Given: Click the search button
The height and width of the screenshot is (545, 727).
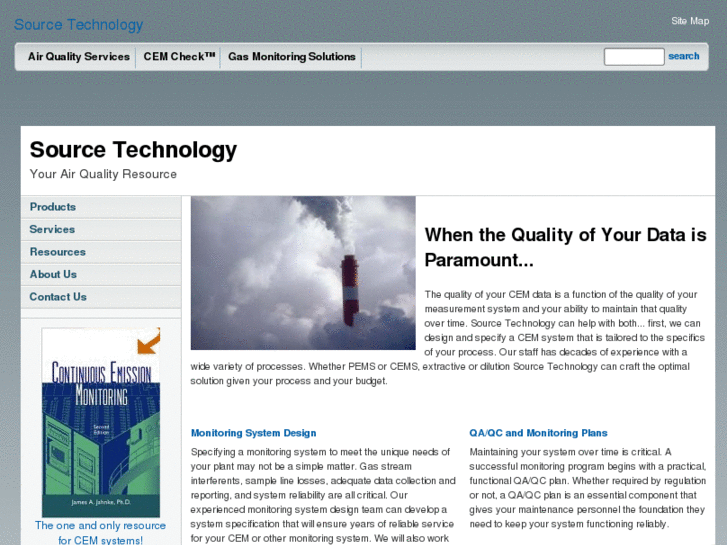Looking at the screenshot, I should point(683,56).
